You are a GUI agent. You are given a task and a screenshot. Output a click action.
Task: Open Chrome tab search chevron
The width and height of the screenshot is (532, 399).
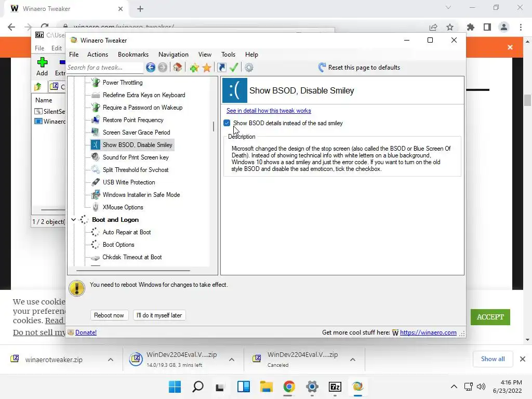point(448,7)
